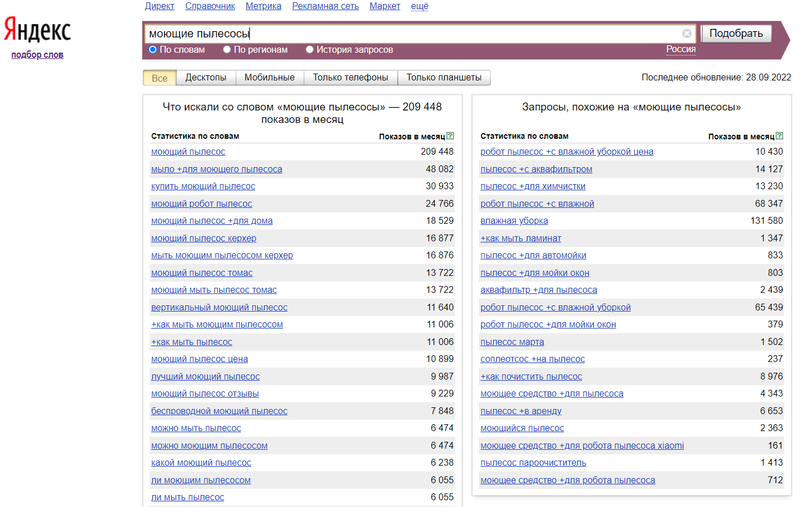This screenshot has width=812, height=507.
Task: Switch to the 'Десктопы' tab
Action: click(206, 78)
